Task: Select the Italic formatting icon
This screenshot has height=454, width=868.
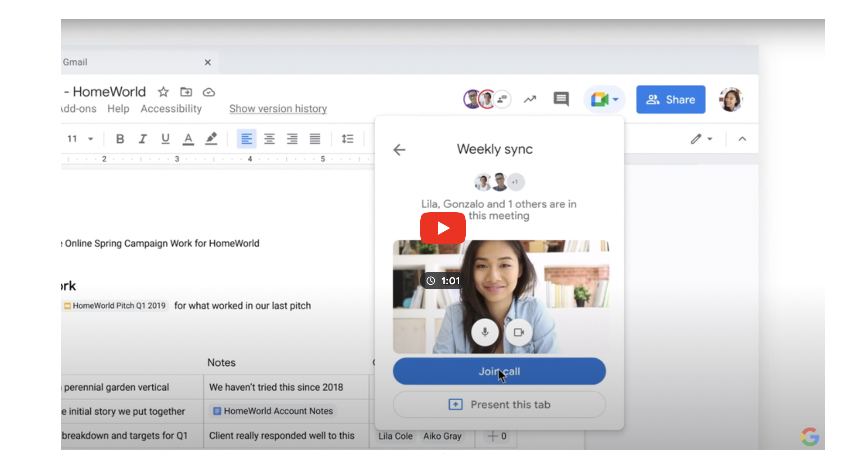Action: click(x=143, y=139)
